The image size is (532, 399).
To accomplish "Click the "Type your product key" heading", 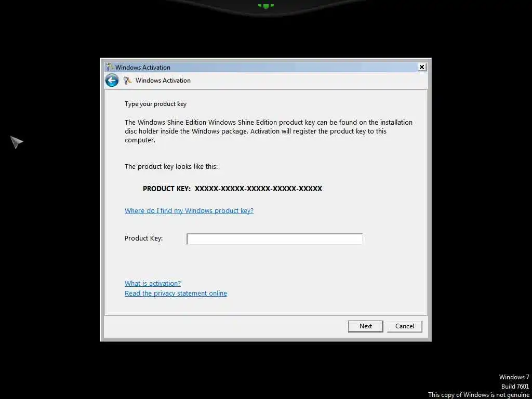I will pos(155,104).
